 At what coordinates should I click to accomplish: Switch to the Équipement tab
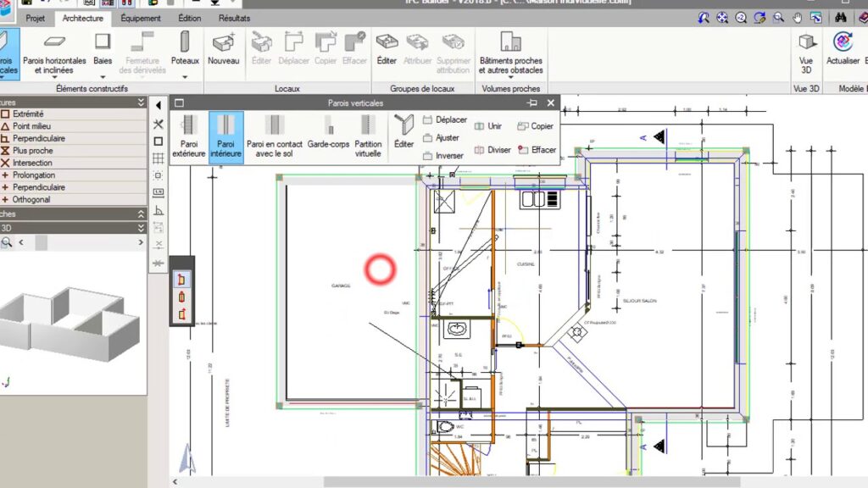pos(140,18)
